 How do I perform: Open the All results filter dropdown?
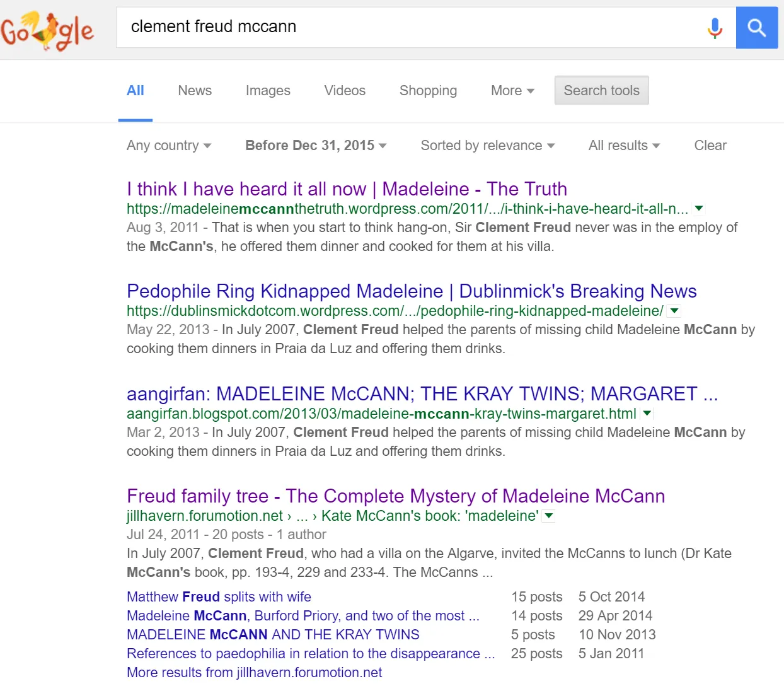pyautogui.click(x=624, y=146)
